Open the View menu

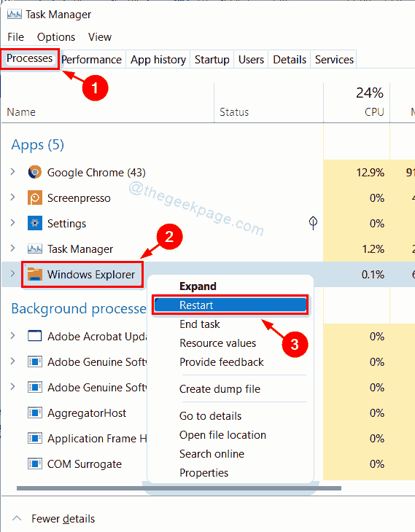[99, 37]
